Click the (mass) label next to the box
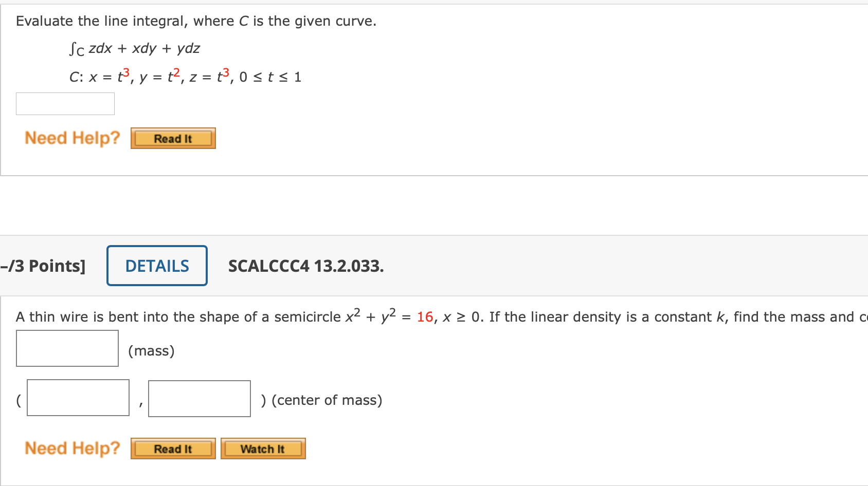Viewport: 868px width, 486px height. pos(151,350)
